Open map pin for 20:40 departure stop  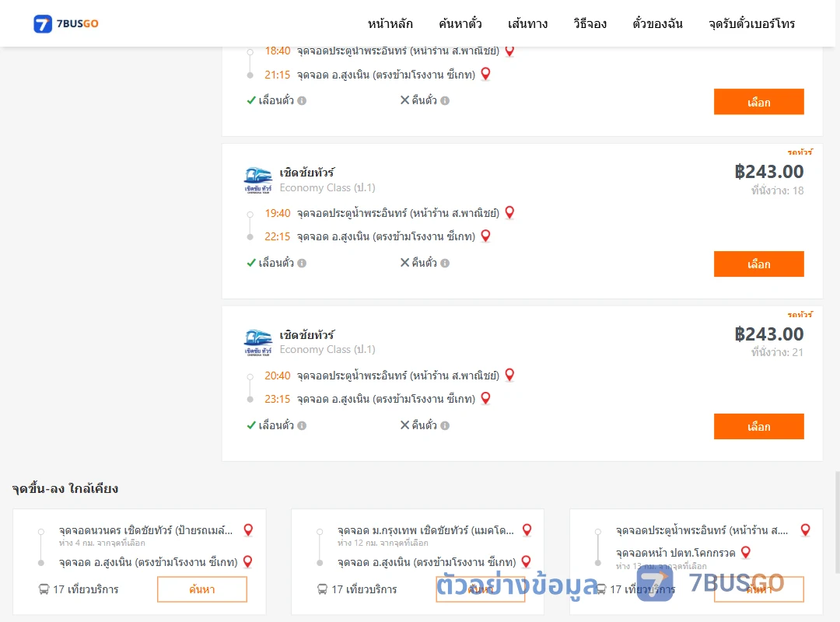pyautogui.click(x=509, y=375)
